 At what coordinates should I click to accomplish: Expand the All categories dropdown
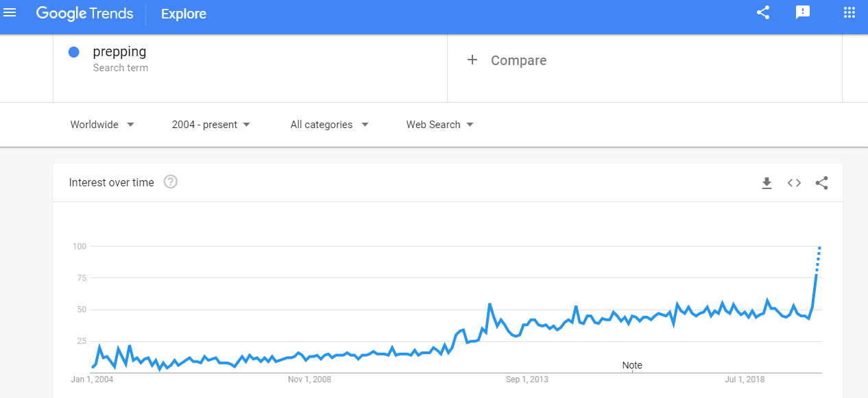point(329,125)
